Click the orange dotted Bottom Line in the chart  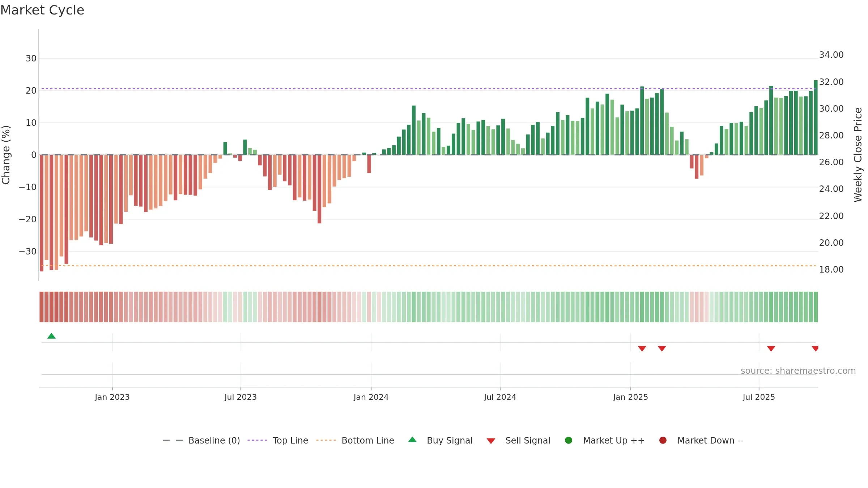(429, 265)
